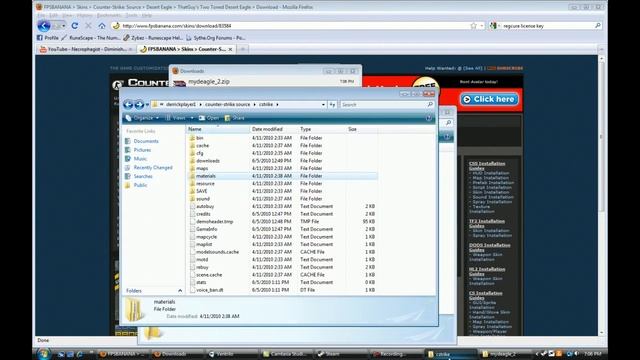Screen dimensions: 640x360
Task: Select the cfg folder
Action: point(200,153)
